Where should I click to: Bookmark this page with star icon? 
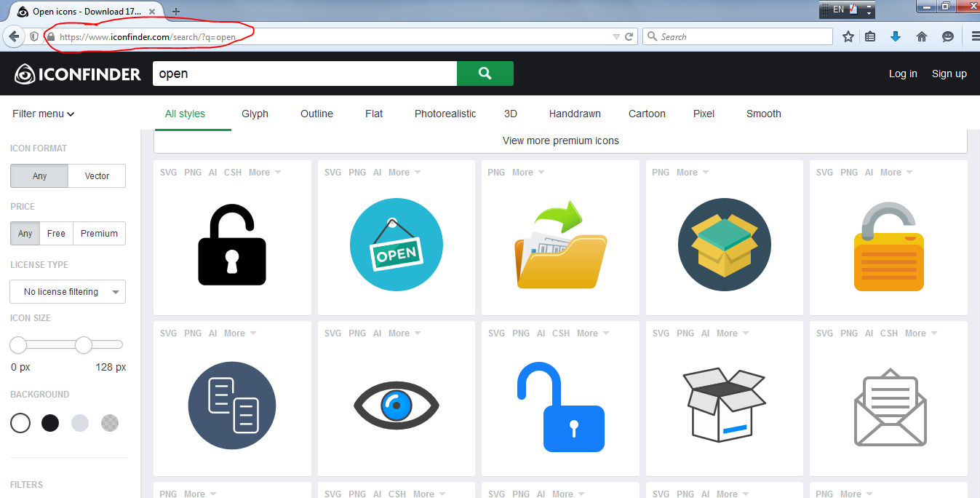pos(848,36)
